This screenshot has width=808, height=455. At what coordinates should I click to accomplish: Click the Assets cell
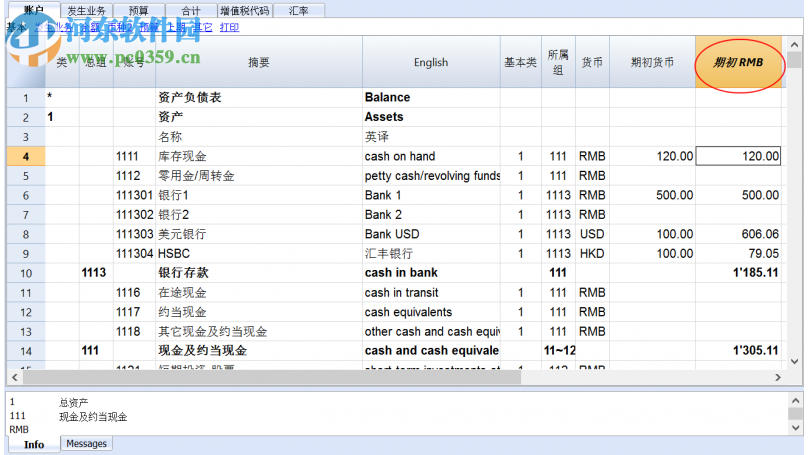[x=431, y=117]
